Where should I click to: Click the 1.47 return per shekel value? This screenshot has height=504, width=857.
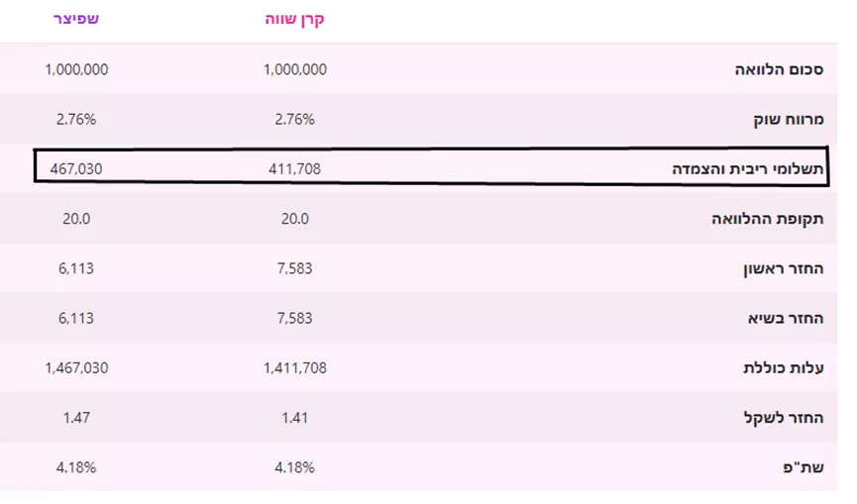click(x=76, y=418)
